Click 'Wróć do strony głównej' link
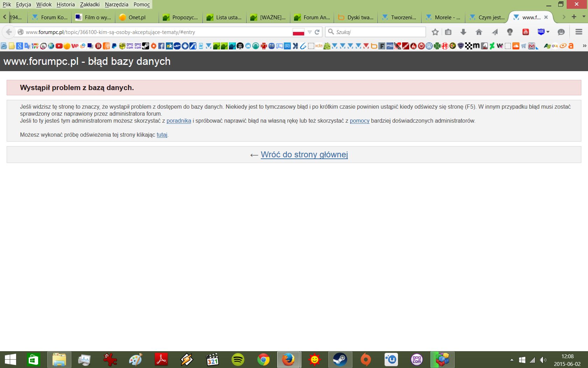The height and width of the screenshot is (368, 588). click(304, 155)
